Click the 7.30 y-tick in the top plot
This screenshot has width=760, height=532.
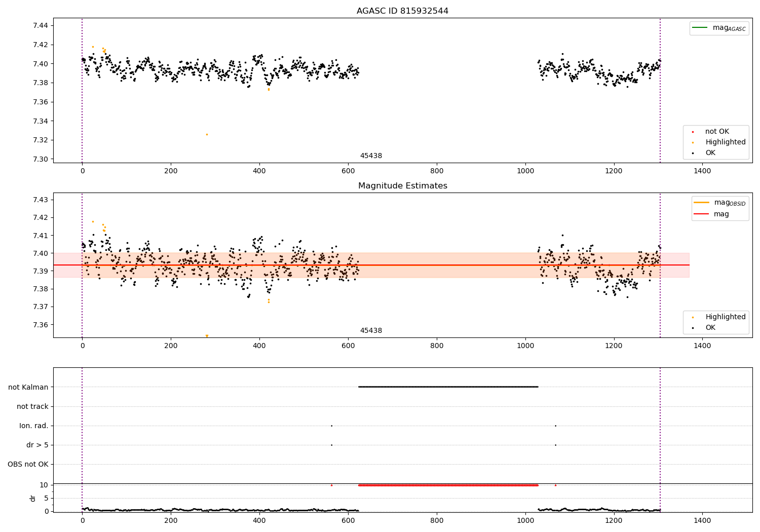point(41,160)
